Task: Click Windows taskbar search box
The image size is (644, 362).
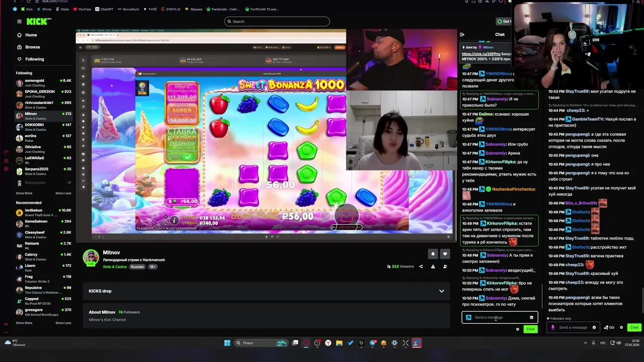Action: click(262, 343)
